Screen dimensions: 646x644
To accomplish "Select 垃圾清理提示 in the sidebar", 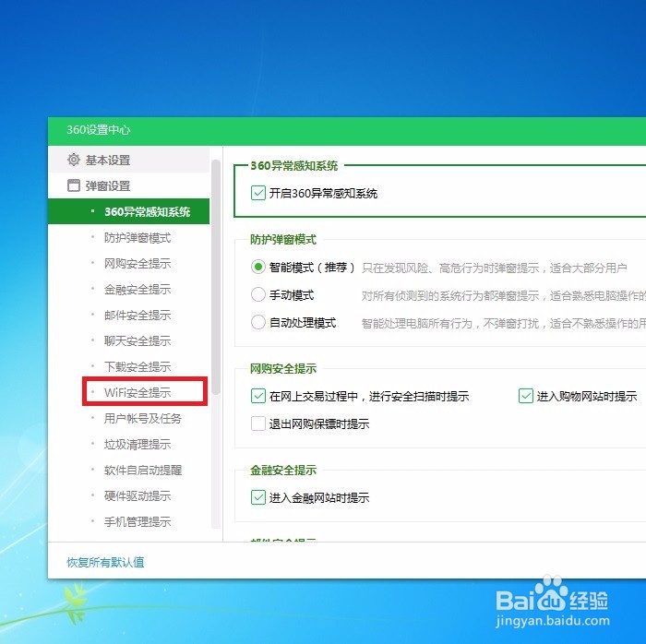I will pyautogui.click(x=138, y=445).
